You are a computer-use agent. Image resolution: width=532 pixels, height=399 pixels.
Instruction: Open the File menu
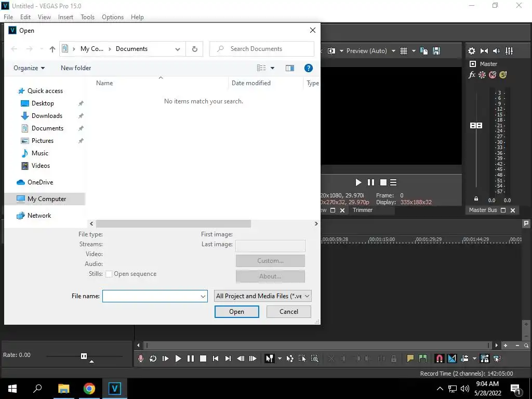(x=8, y=17)
